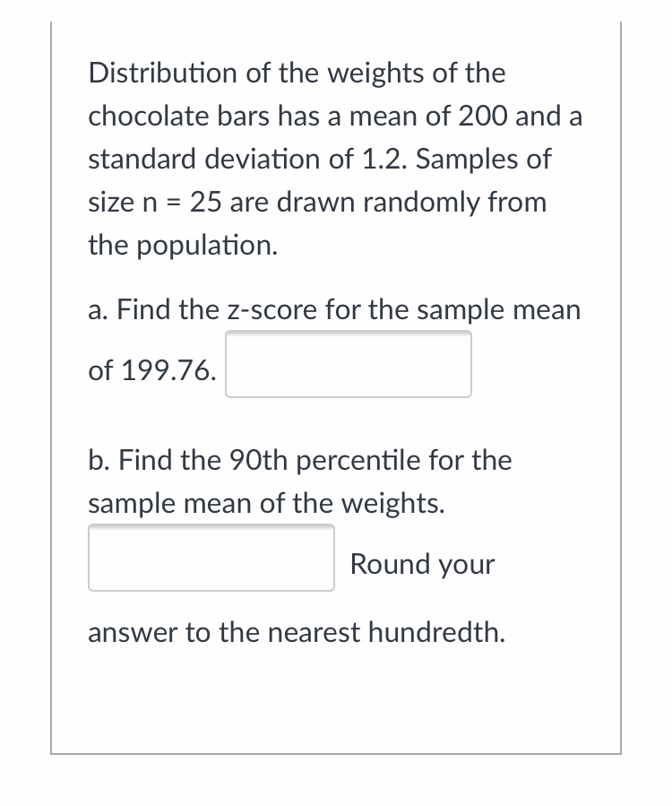The height and width of the screenshot is (806, 672).
Task: Click the part label "b."
Action: [99, 461]
